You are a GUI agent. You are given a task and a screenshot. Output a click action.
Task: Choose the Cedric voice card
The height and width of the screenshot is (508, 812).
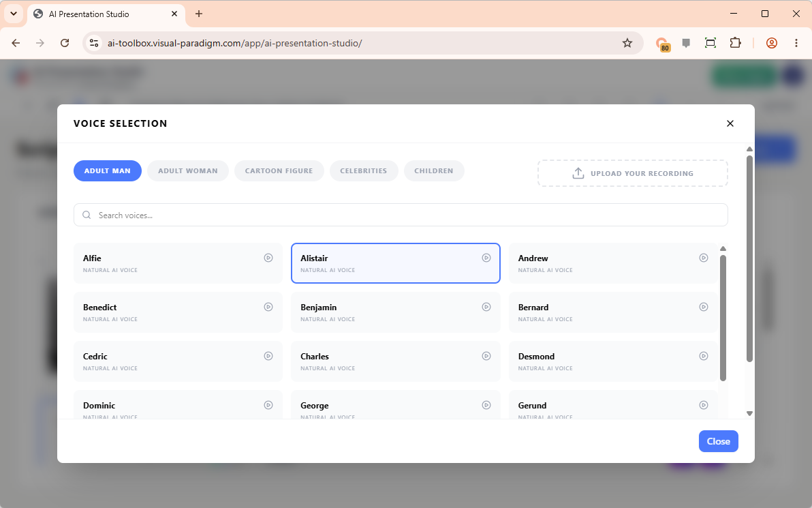click(x=178, y=361)
